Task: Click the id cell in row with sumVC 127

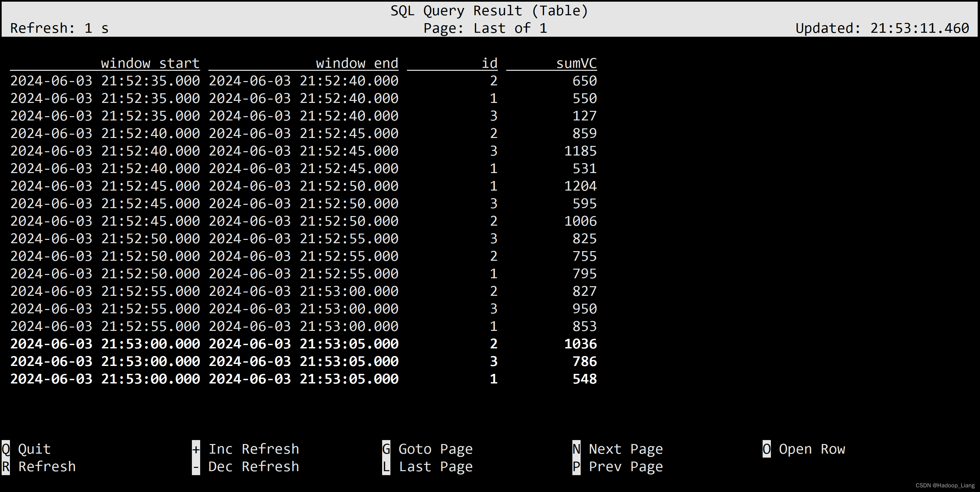Action: pyautogui.click(x=494, y=116)
